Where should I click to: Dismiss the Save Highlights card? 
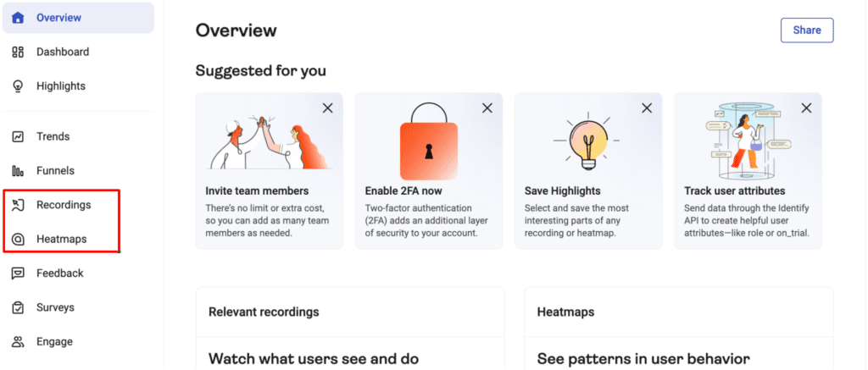[x=647, y=108]
